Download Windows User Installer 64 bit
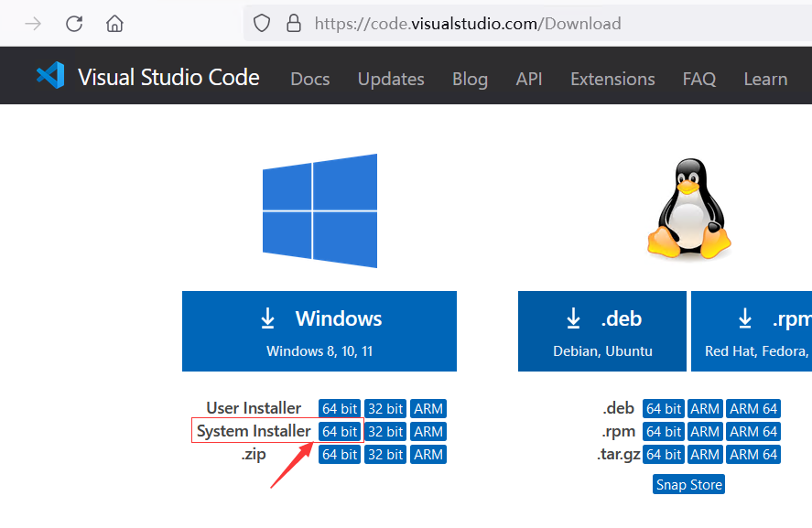This screenshot has height=528, width=812. point(340,408)
